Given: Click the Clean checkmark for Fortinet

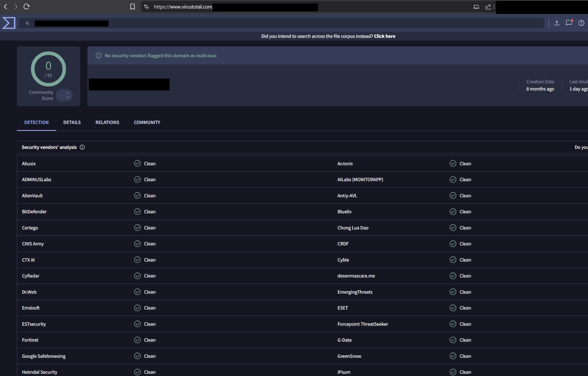Looking at the screenshot, I should pos(137,340).
